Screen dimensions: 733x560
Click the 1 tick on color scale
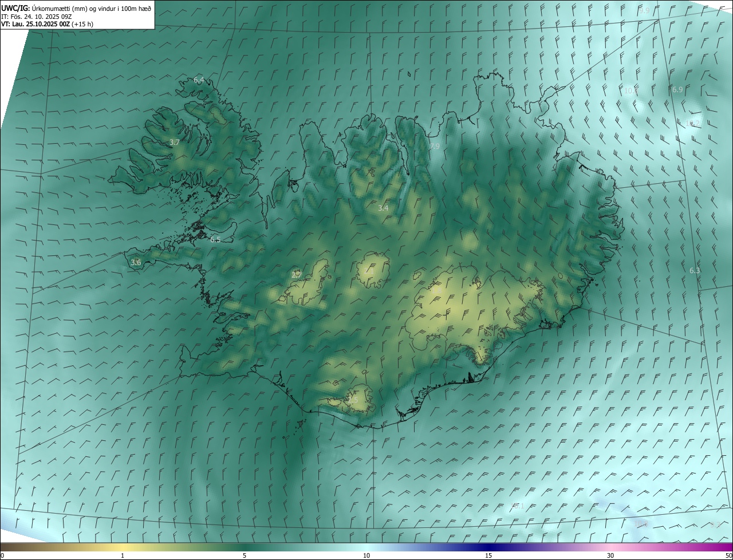[123, 555]
